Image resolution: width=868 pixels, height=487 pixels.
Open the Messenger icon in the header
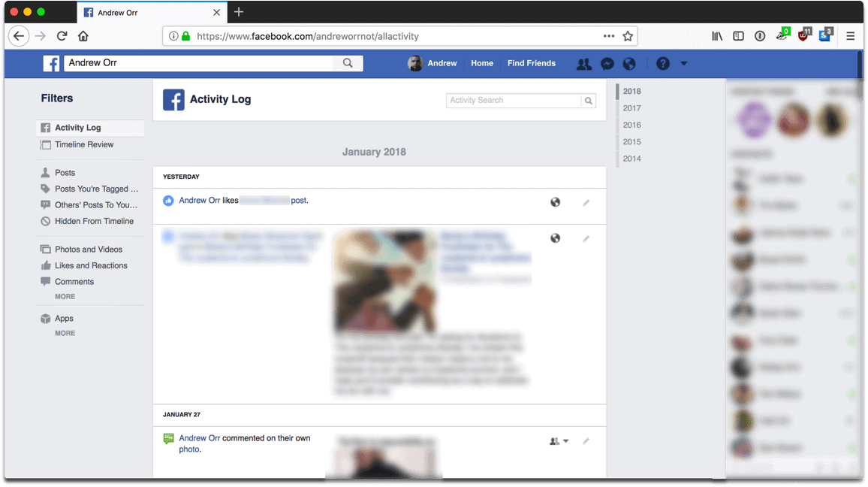(607, 64)
